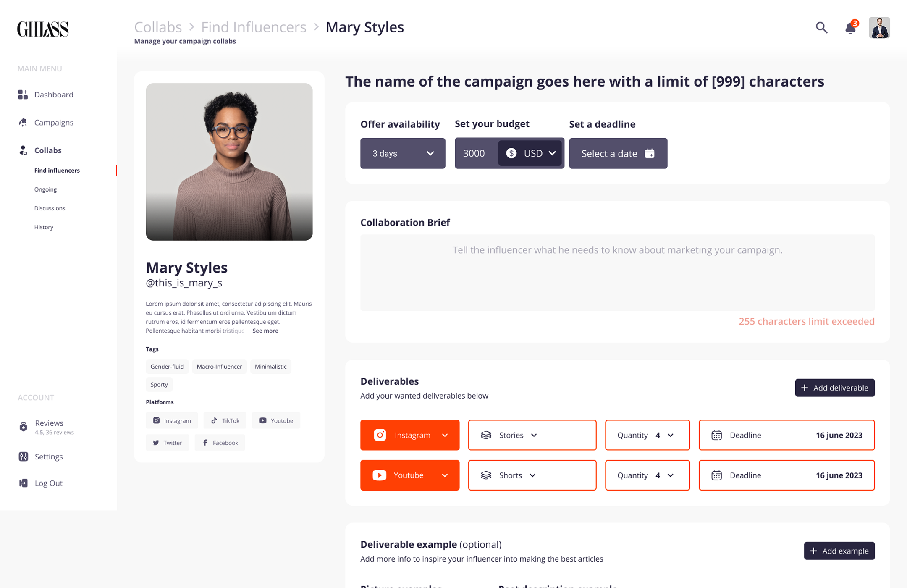Expand the Stories content type dropdown
Image resolution: width=907 pixels, height=588 pixels.
tap(532, 435)
